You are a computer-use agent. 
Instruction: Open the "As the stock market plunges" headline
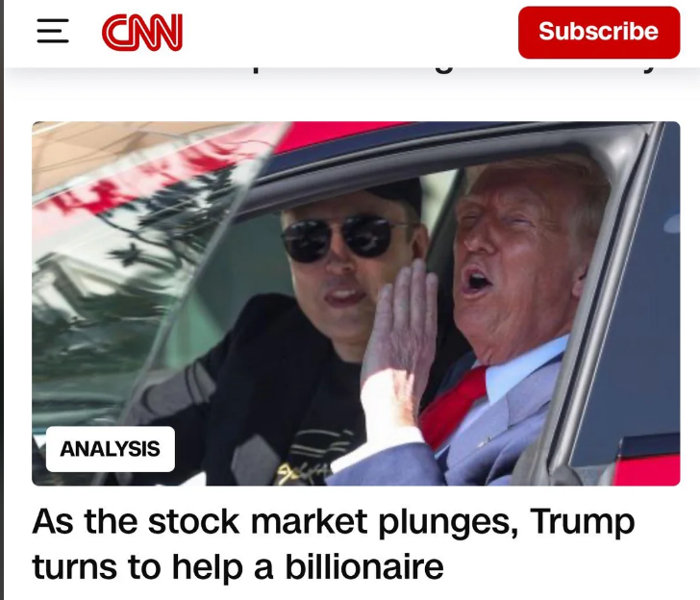click(333, 521)
